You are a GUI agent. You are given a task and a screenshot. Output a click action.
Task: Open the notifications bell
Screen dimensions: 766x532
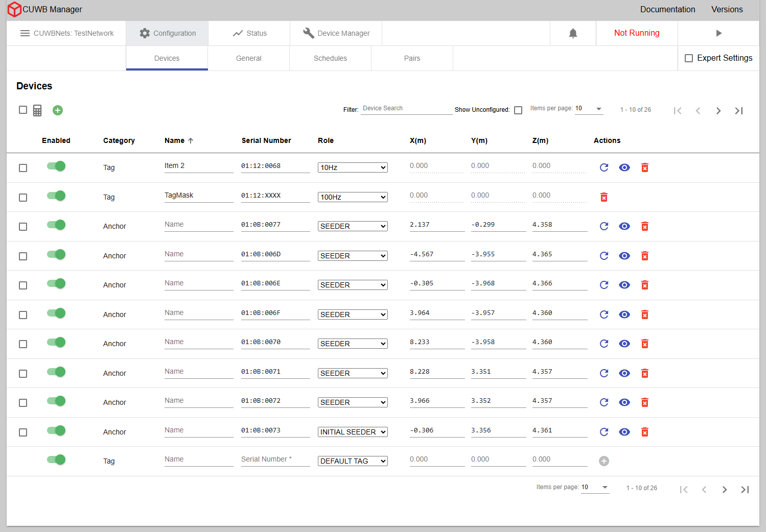click(x=573, y=33)
